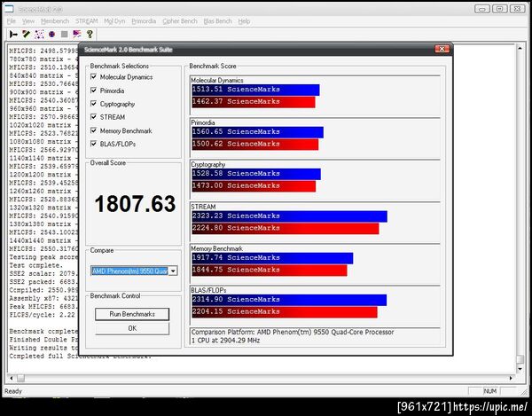Image resolution: width=532 pixels, height=416 pixels.
Task: Click the '1 CPU at 2904.29 MHz' text
Action: (x=225, y=341)
